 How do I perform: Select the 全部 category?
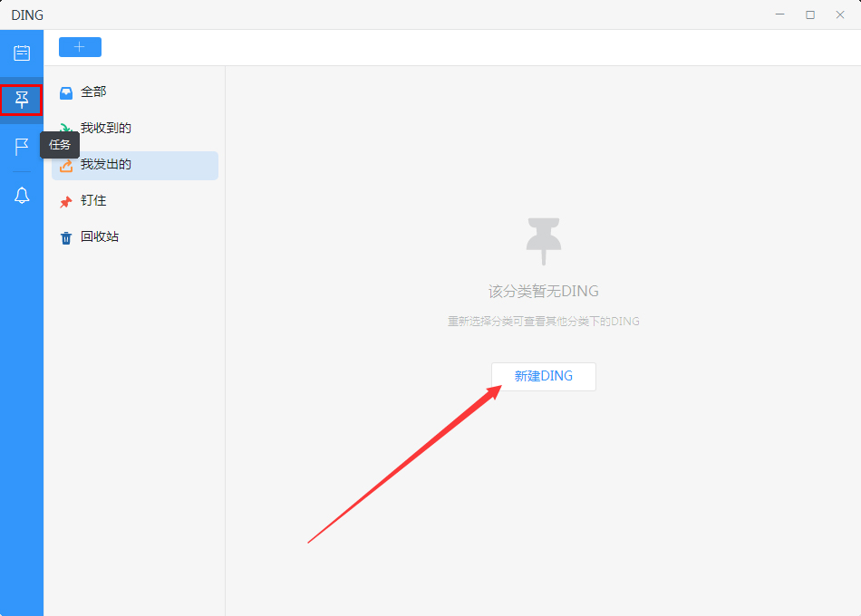pyautogui.click(x=93, y=92)
